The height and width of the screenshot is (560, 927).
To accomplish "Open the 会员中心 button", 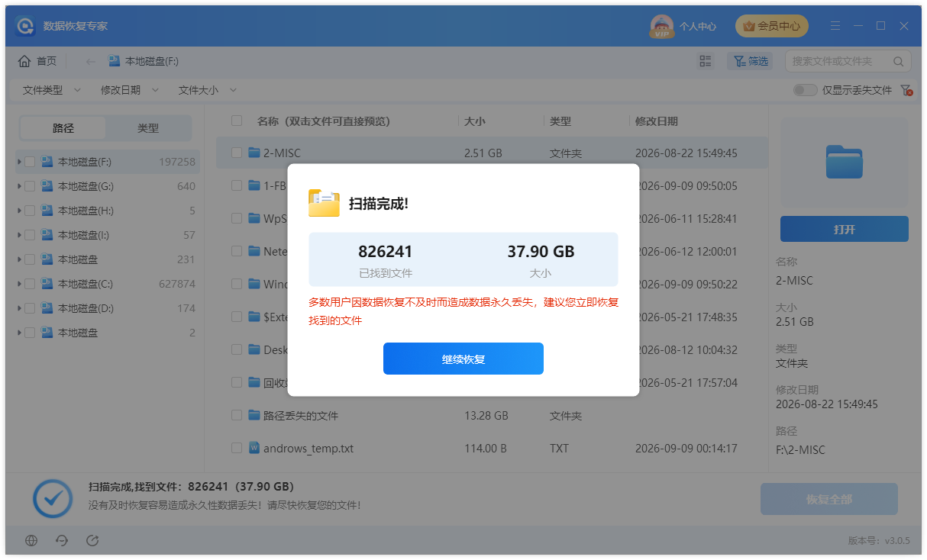I will tap(771, 26).
